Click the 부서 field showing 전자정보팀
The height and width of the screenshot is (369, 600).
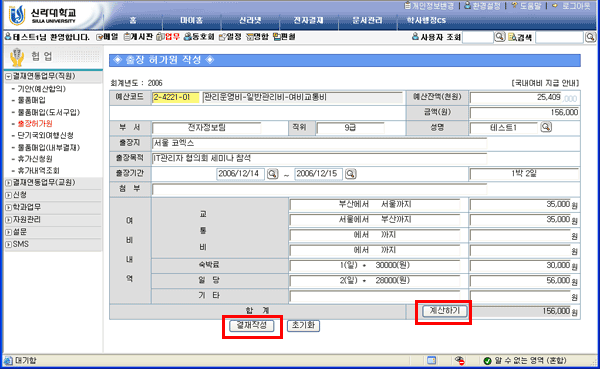(207, 128)
